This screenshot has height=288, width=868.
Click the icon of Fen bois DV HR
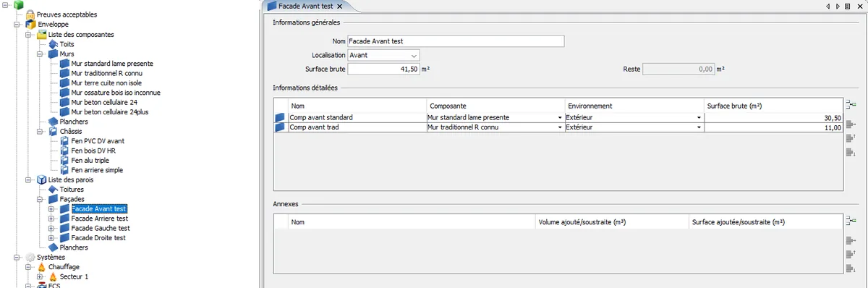coord(65,151)
